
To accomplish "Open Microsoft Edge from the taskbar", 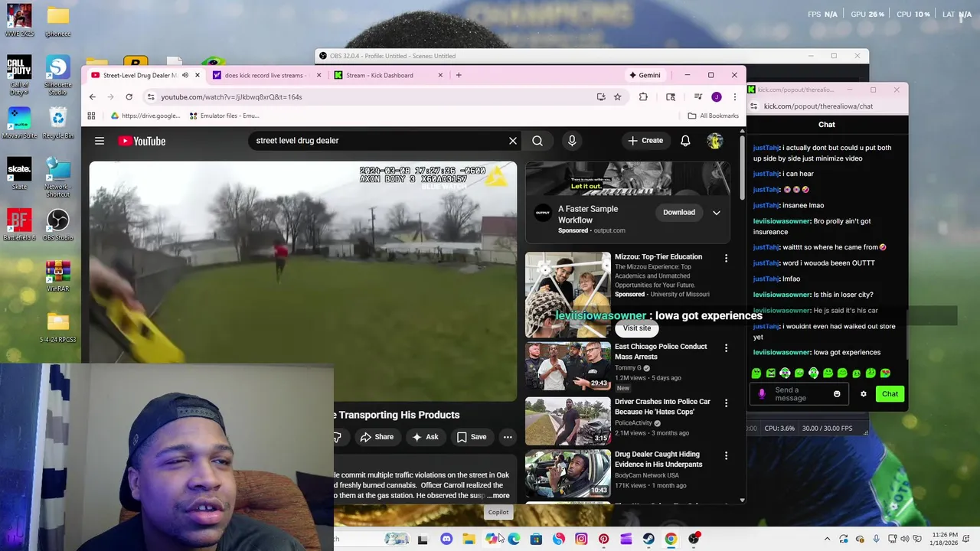I will (514, 539).
